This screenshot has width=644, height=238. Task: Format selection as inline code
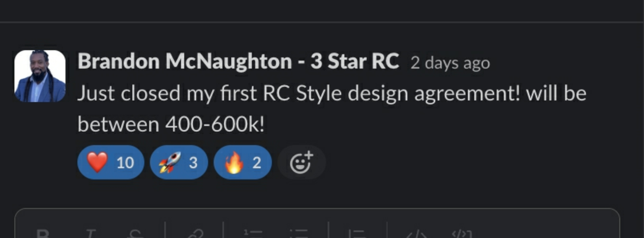(x=417, y=234)
